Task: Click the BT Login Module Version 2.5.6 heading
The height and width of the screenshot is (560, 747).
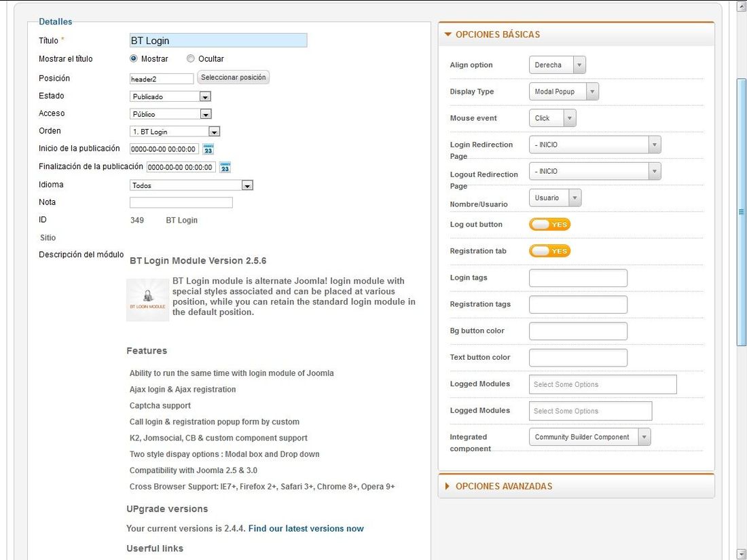Action: click(x=198, y=261)
